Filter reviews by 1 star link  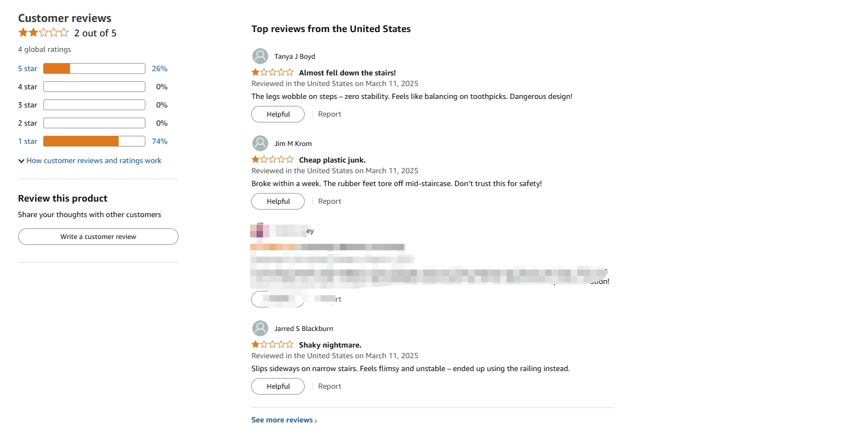tap(28, 141)
